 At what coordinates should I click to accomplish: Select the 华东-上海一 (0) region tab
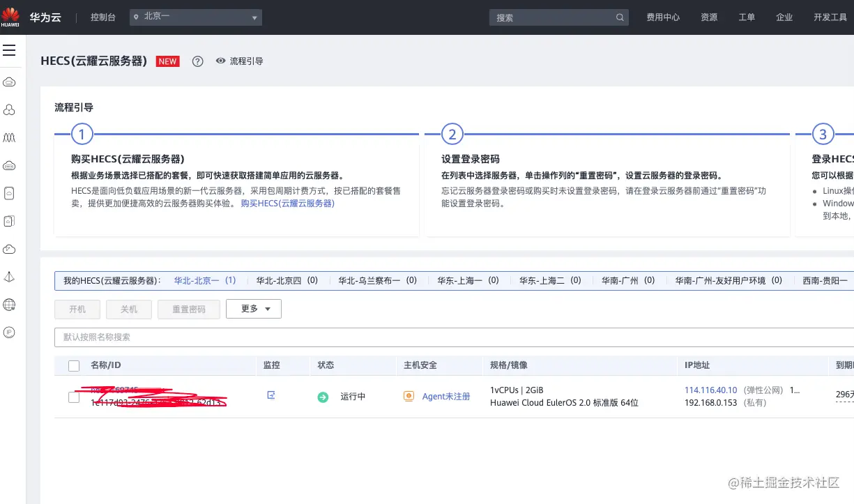point(468,280)
